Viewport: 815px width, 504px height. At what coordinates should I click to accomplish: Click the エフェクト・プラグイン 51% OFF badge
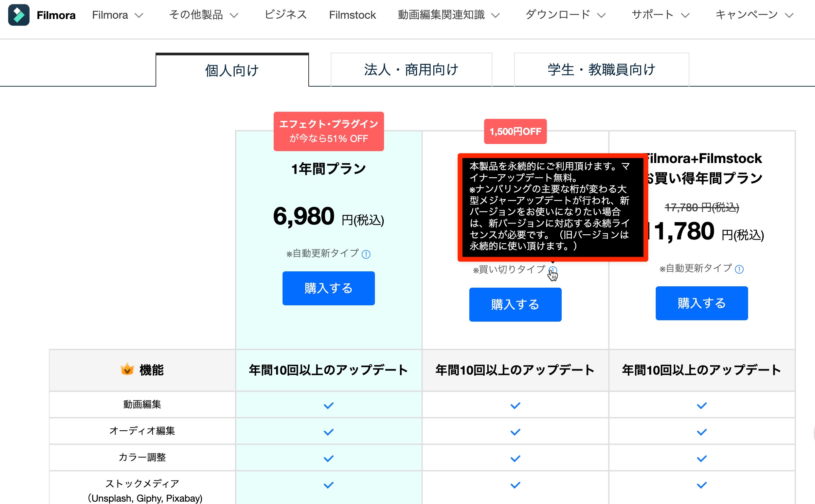[x=329, y=131]
